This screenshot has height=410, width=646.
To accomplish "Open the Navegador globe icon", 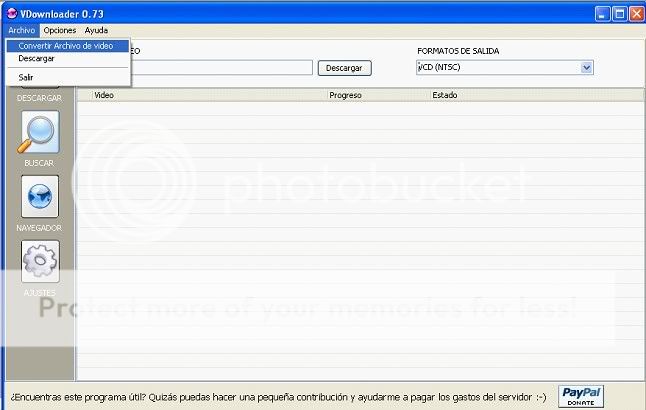I will click(40, 197).
